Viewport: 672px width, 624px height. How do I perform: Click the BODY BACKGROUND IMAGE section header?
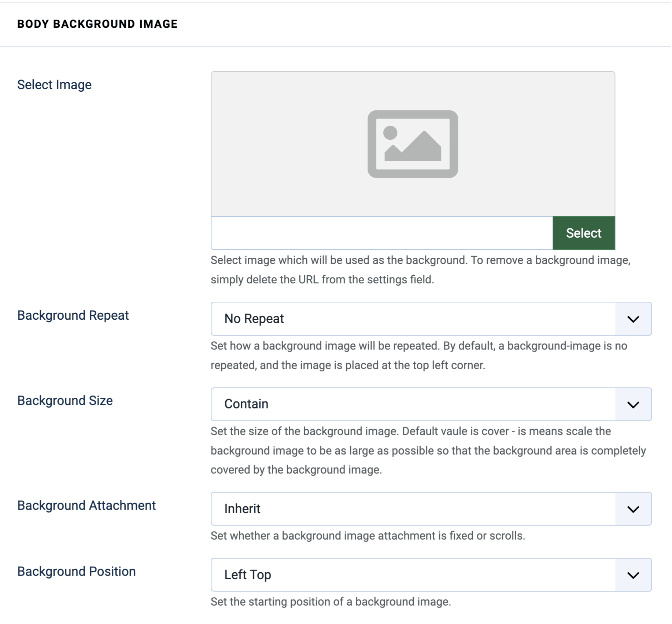tap(97, 24)
